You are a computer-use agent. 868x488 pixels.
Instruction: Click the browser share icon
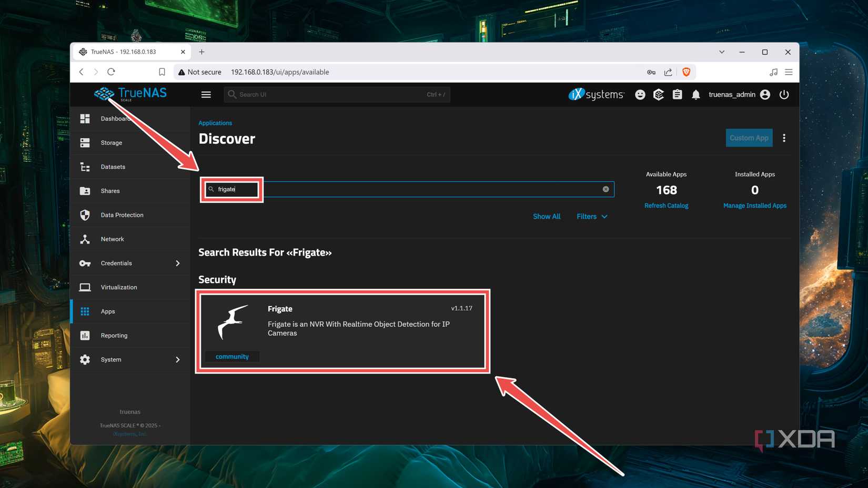point(668,72)
